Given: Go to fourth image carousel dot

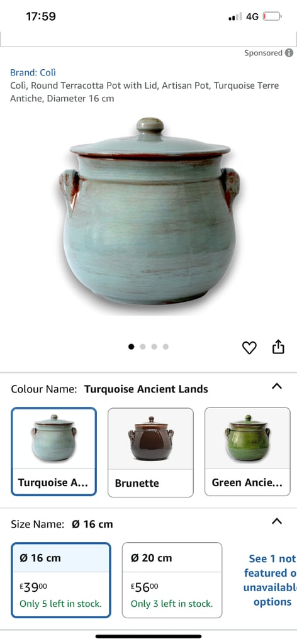Looking at the screenshot, I should click(165, 347).
